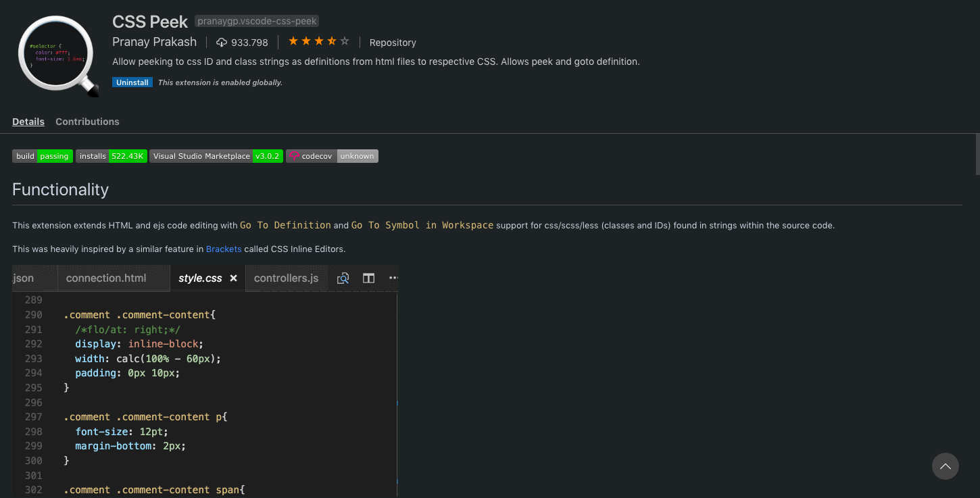Viewport: 980px width, 498px height.
Task: Switch to the Contributions tab
Action: (87, 122)
